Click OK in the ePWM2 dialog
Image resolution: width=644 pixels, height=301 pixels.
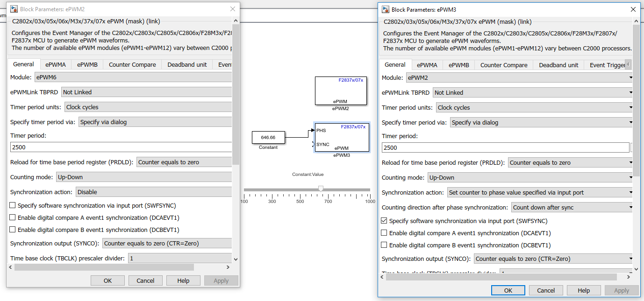click(107, 280)
